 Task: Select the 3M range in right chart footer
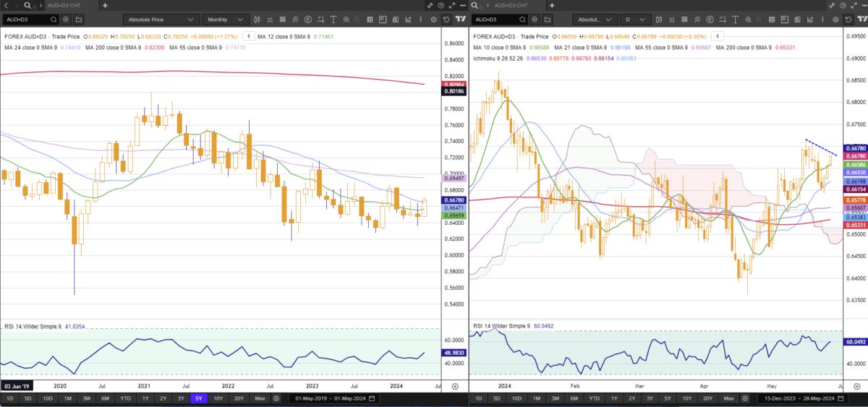pyautogui.click(x=556, y=398)
